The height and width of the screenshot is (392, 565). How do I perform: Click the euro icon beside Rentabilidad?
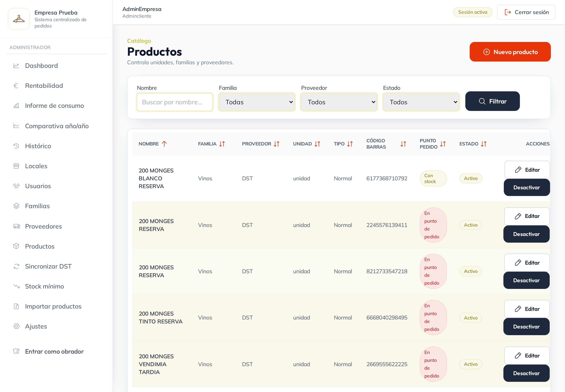[x=16, y=86]
